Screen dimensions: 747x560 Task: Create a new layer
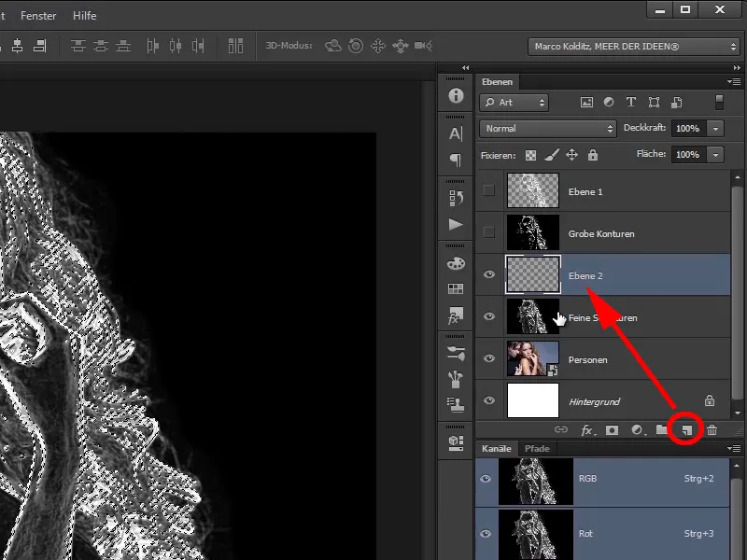(x=684, y=430)
